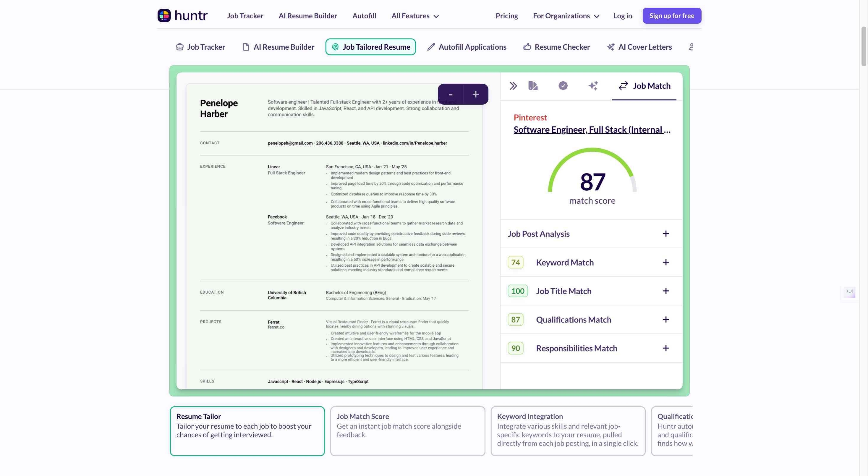Click the 90 Responsibilities Match score badge

[x=515, y=348]
